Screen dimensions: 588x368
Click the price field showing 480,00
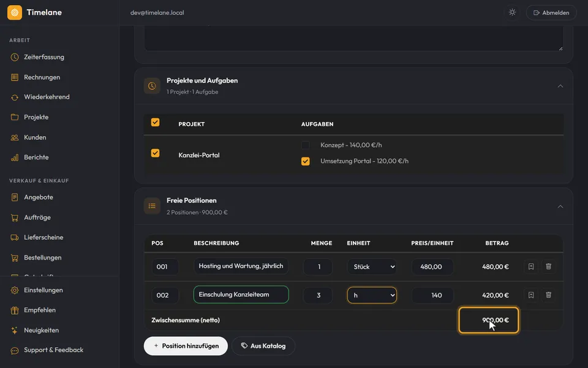[x=432, y=267]
